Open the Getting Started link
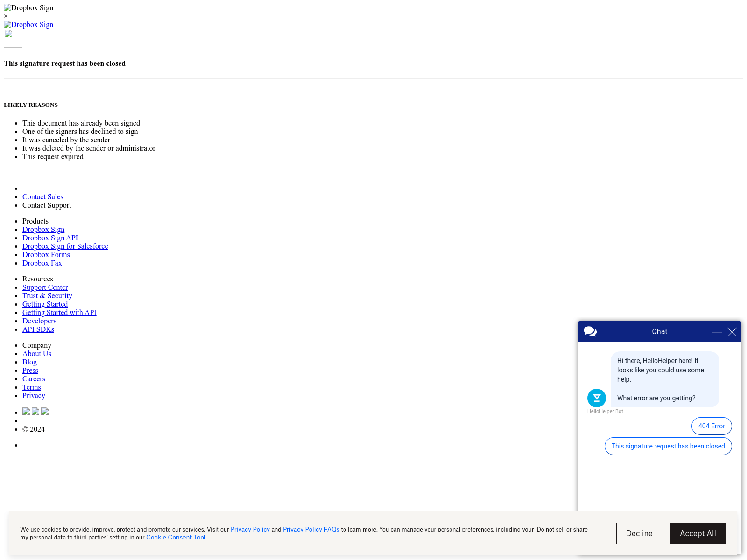 click(45, 304)
